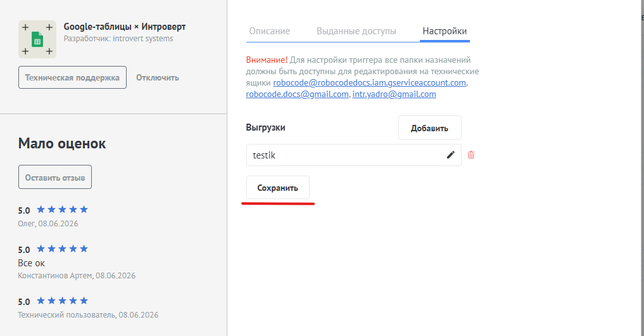Viewport: 644px width, 336px height.
Task: Click the Google Sheets integration logo
Action: point(37,39)
